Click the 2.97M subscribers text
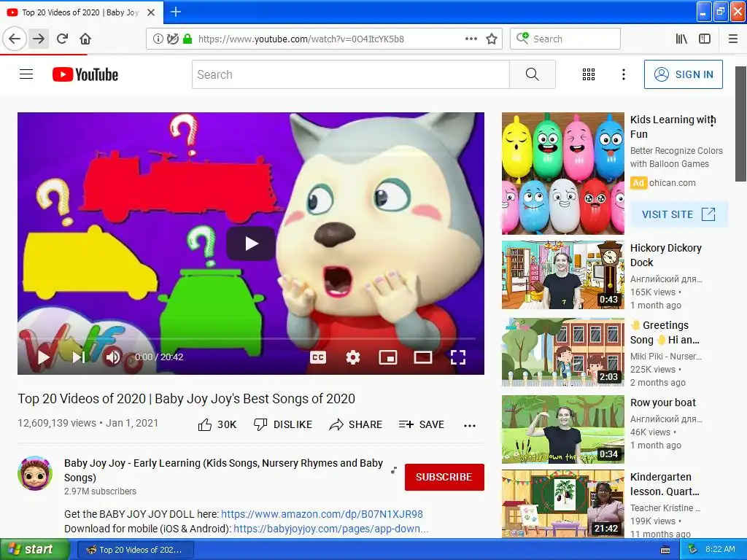 [100, 491]
